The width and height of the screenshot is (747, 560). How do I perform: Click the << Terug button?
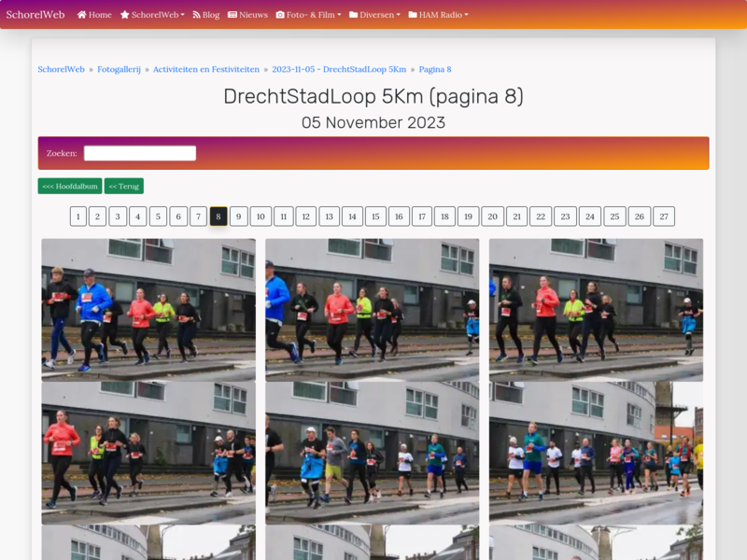point(124,186)
